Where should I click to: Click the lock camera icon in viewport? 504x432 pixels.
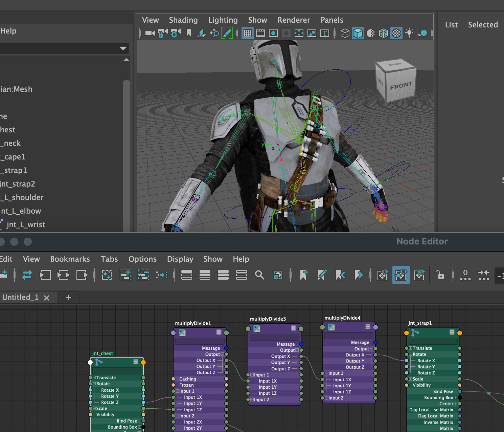pyautogui.click(x=163, y=33)
